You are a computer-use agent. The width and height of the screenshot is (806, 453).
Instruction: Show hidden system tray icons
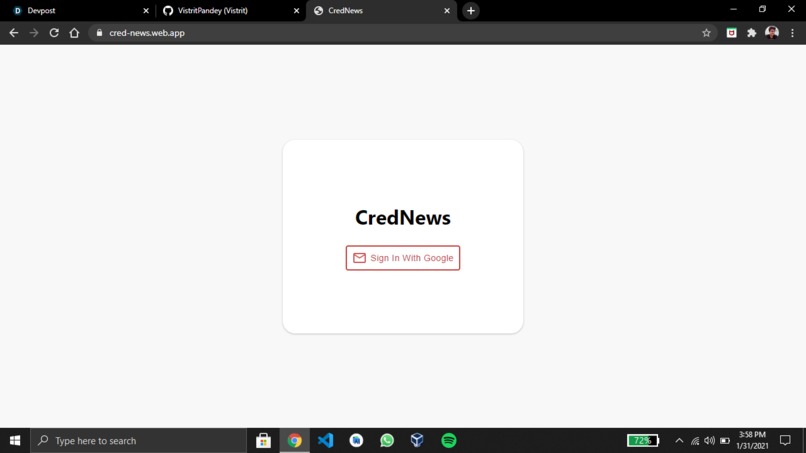point(679,441)
